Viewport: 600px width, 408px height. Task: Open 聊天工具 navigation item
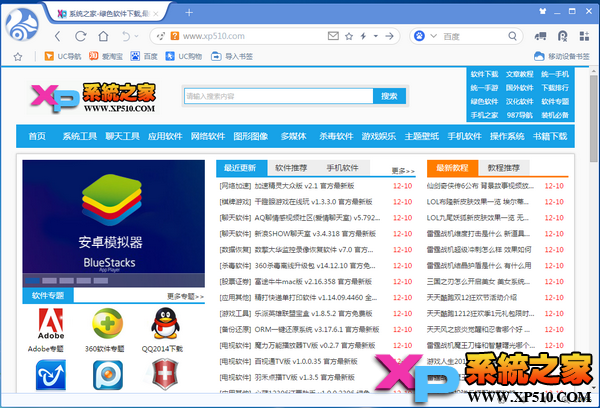pyautogui.click(x=122, y=136)
